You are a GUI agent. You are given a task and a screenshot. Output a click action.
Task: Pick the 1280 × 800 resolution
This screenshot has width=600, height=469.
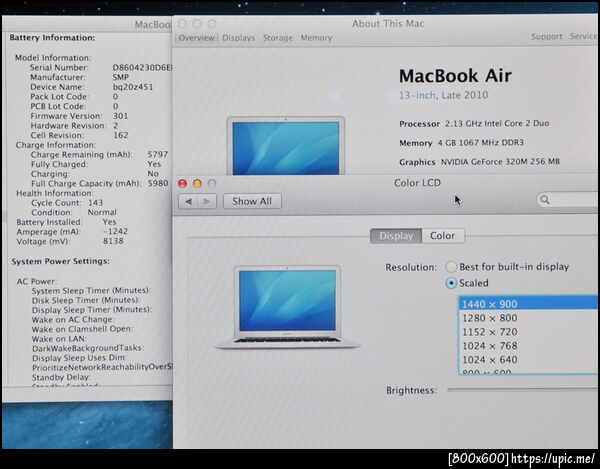(x=528, y=318)
